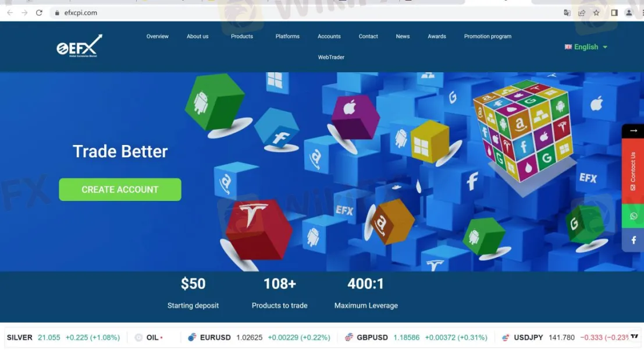Screen dimensions: 644x350
Task: Click the EURUSD price 1.02625
Action: [x=250, y=337]
